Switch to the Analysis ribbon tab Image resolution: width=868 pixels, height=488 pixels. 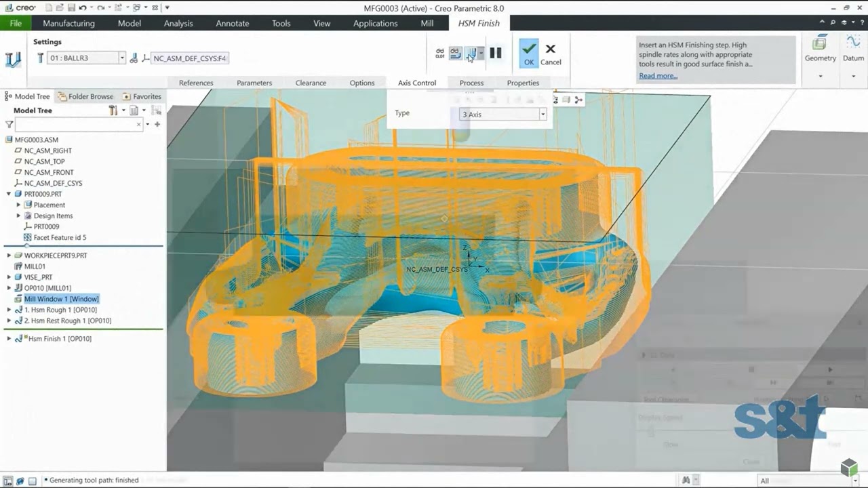[178, 23]
